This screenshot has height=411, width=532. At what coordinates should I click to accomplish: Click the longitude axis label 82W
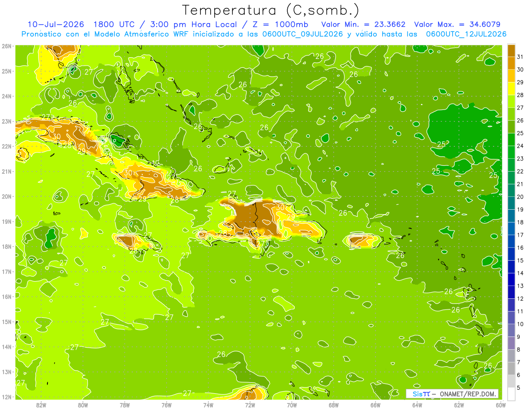[x=41, y=405]
